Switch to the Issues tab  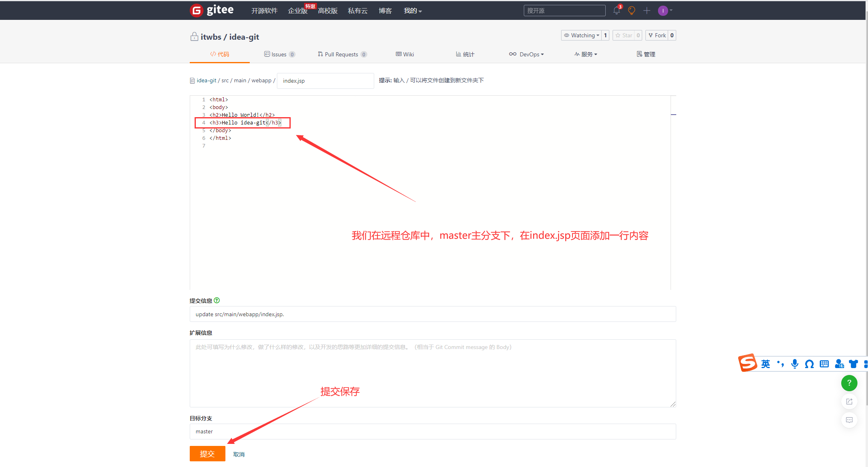(280, 54)
